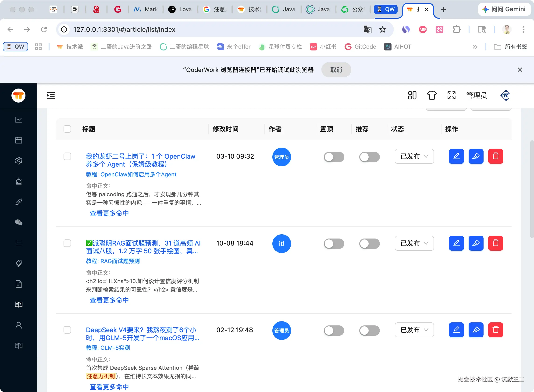The width and height of the screenshot is (534, 392).
Task: Click the page vertical scrollbar thumb
Action: pos(532,189)
